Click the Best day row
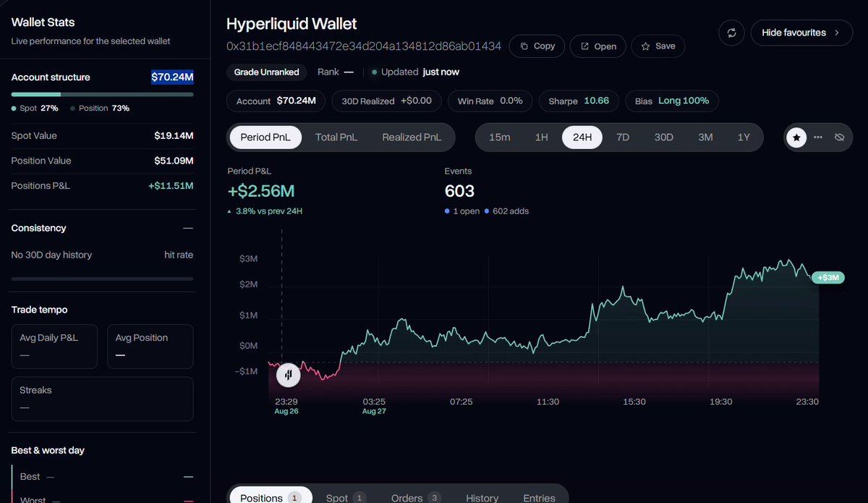Image resolution: width=868 pixels, height=503 pixels. coord(102,477)
